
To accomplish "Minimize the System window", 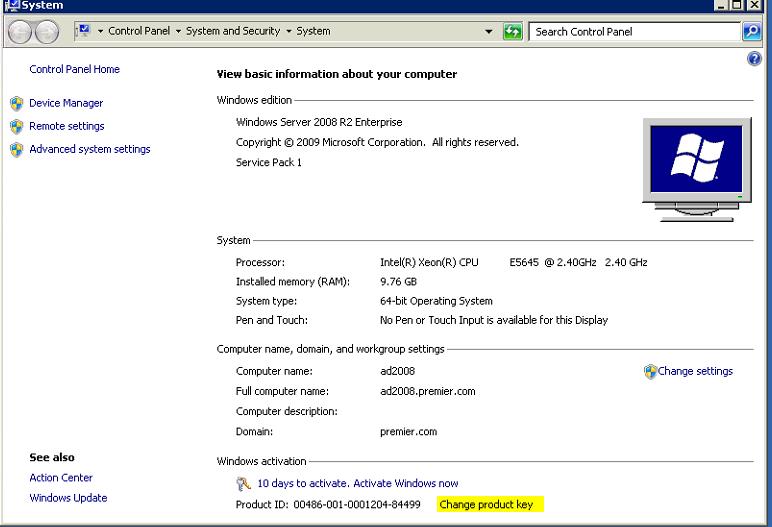I will [721, 5].
